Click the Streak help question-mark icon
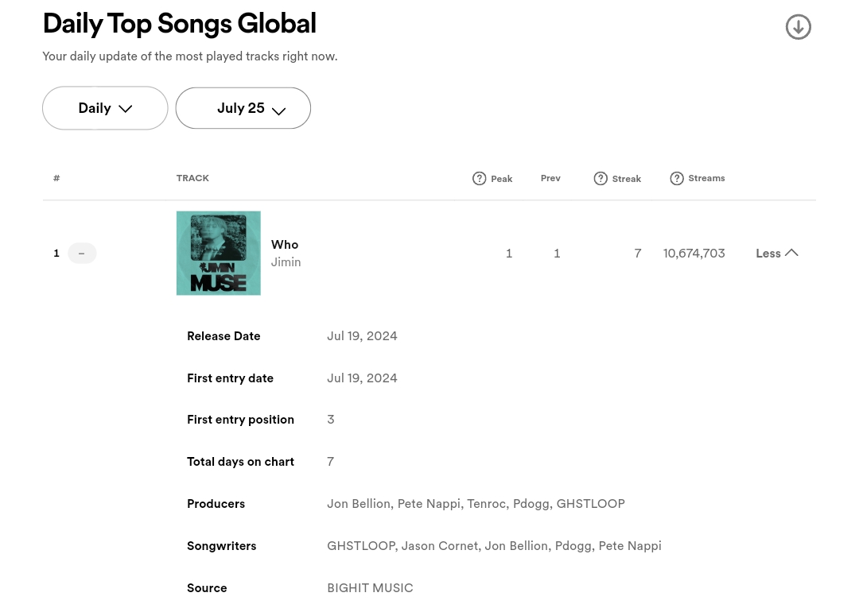This screenshot has height=616, width=859. click(601, 179)
